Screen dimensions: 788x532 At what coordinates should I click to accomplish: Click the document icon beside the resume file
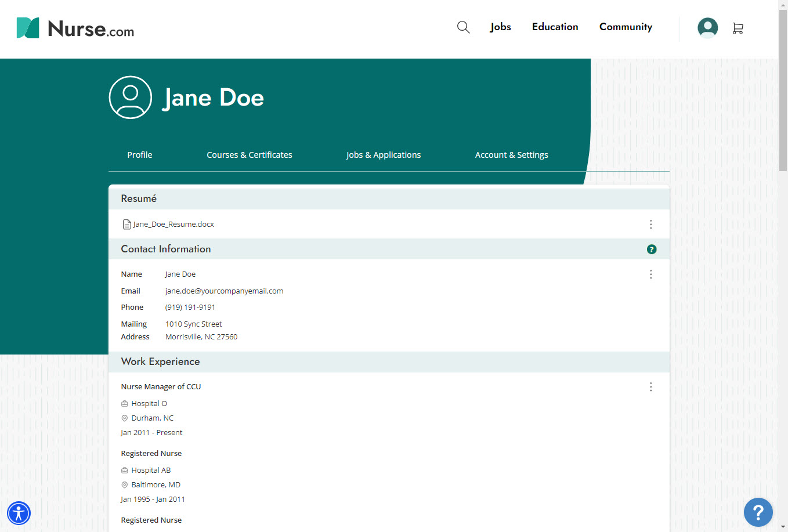coord(126,224)
